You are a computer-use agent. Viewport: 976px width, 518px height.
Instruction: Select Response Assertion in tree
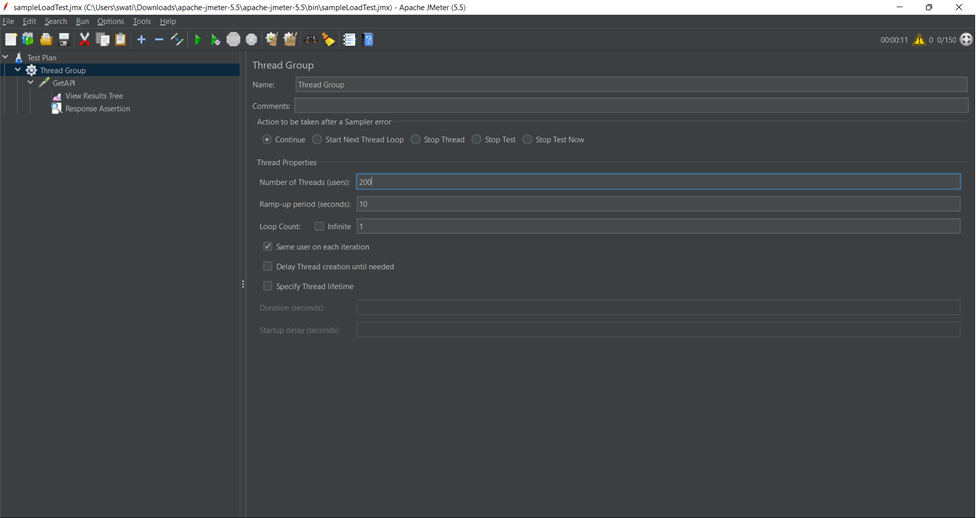coord(98,108)
